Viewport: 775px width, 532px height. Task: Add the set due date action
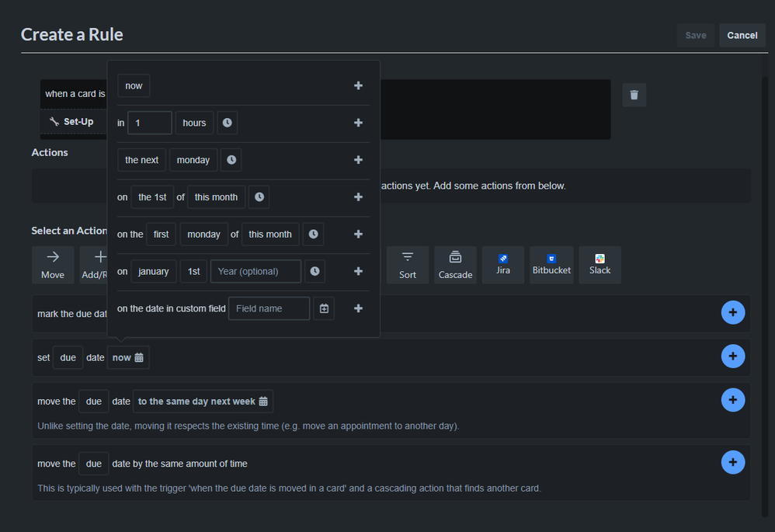pos(733,356)
